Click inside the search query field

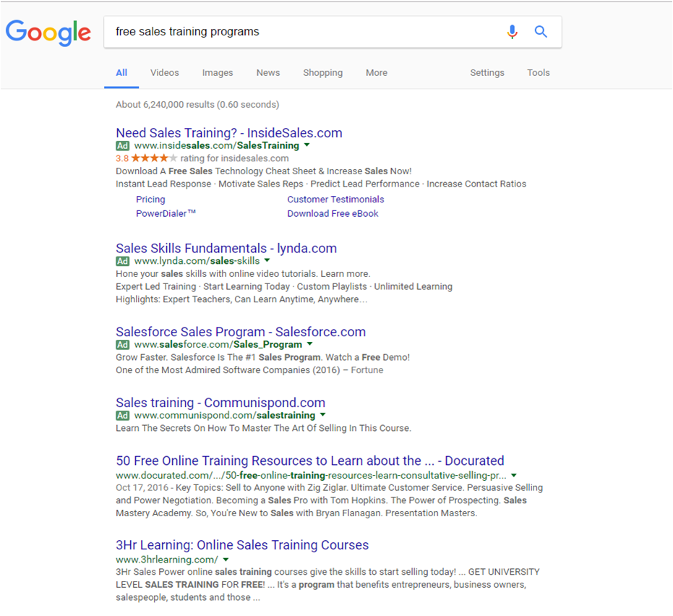(x=304, y=32)
